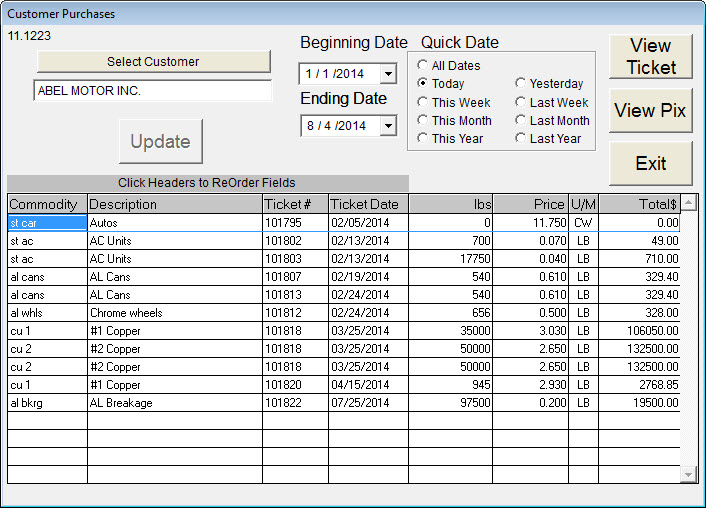Click the Select Customer button
706x508 pixels.
point(154,61)
